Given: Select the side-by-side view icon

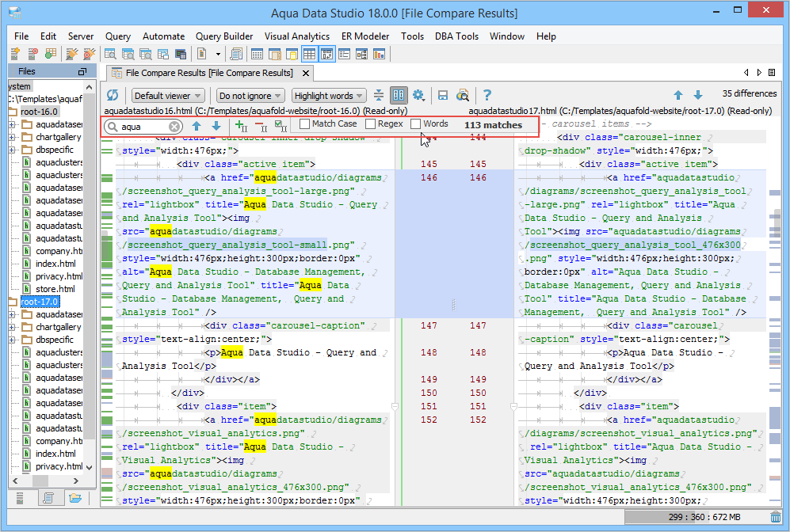Looking at the screenshot, I should [399, 96].
